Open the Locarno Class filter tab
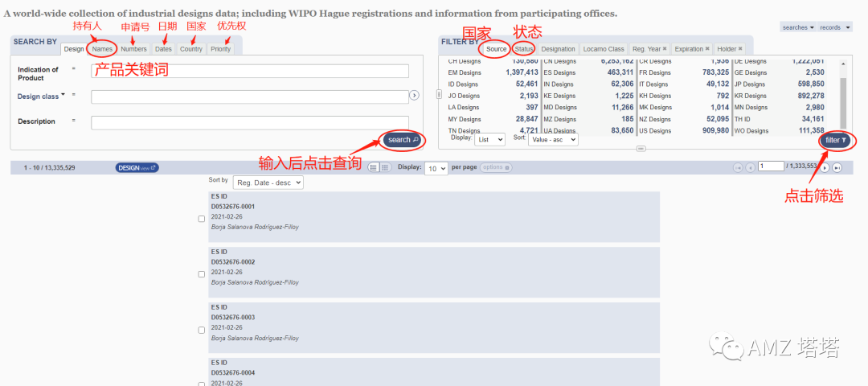Viewport: 868px width, 386px height. point(604,49)
